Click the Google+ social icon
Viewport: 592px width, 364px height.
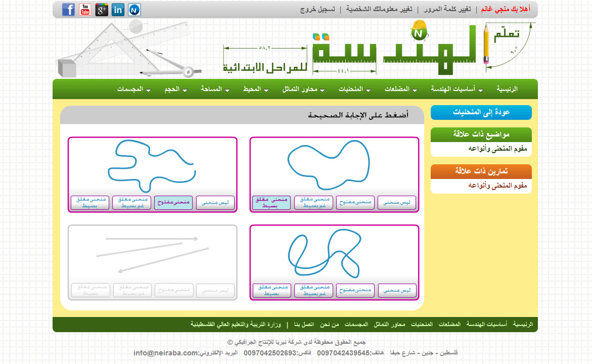(x=102, y=10)
